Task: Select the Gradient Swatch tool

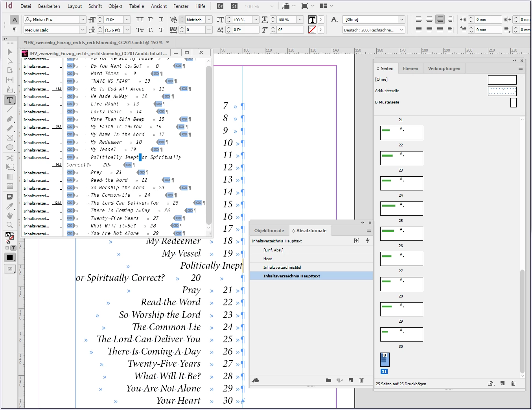Action: (x=10, y=177)
